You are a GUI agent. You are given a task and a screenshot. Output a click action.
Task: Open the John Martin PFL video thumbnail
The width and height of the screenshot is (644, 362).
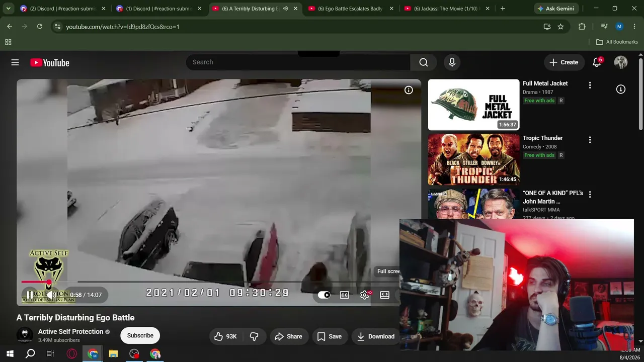pos(473,204)
